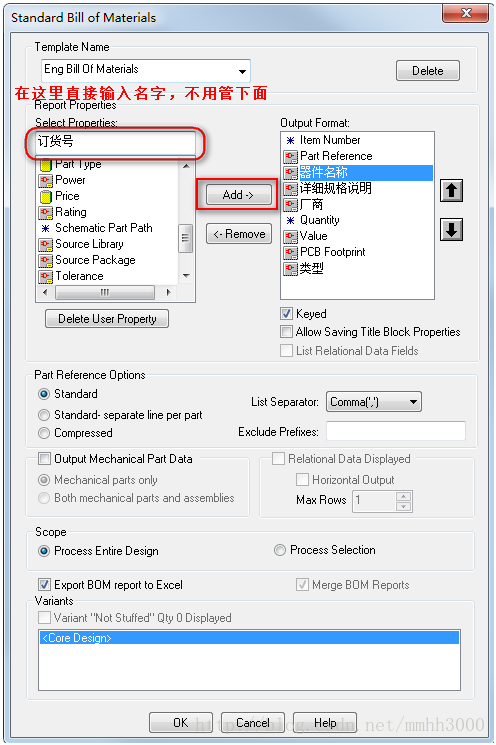Click the asterisk icon beside Item Number
This screenshot has width=496, height=745.
pos(290,140)
